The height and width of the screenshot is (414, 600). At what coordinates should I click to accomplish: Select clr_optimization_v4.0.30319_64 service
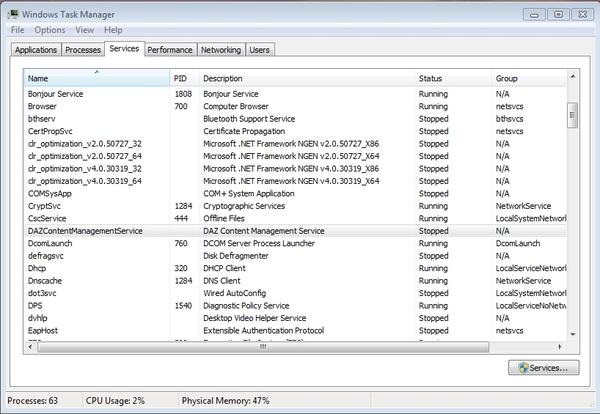click(x=295, y=181)
